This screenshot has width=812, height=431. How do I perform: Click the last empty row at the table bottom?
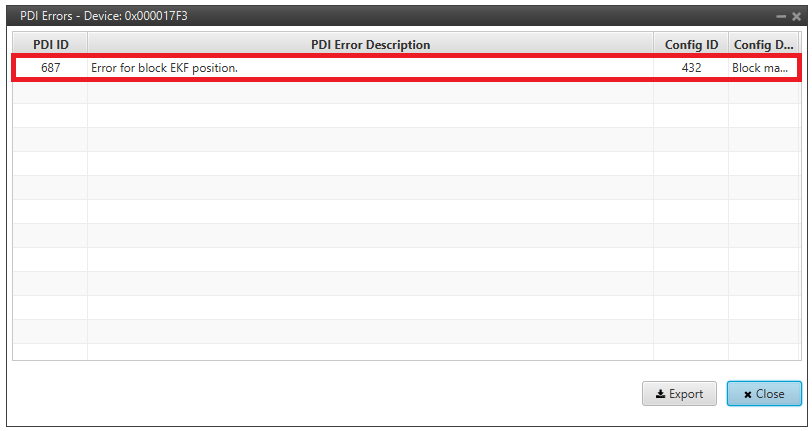370,351
